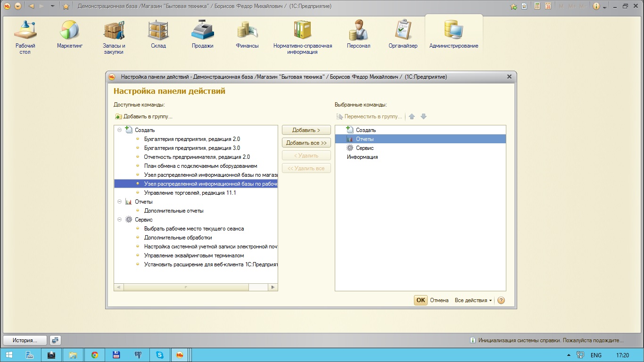
Task: Click the Добавить все >> button
Action: (306, 143)
